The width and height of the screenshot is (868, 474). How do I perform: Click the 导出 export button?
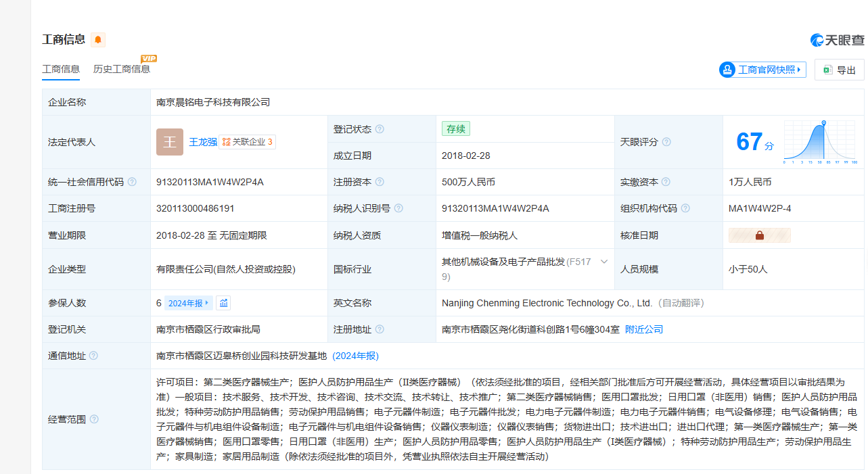click(840, 70)
